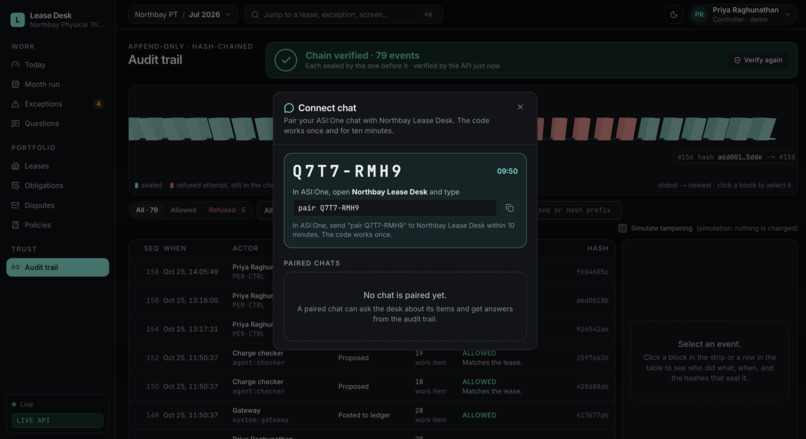806x439 pixels.
Task: Open the Today page icon in sidebar
Action: [15, 65]
